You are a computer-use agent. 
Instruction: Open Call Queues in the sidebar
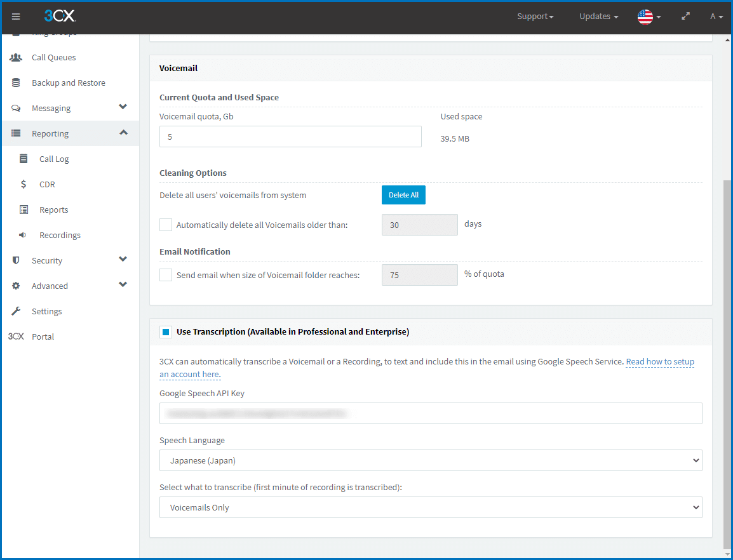point(54,58)
